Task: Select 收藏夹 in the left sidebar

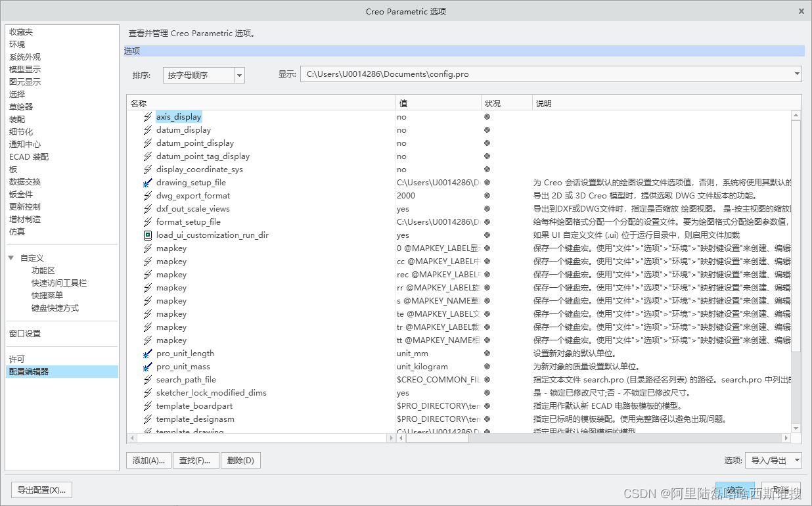Action: point(21,32)
